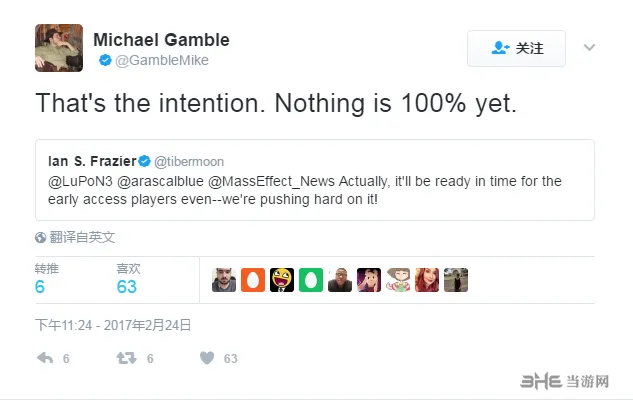Image resolution: width=633 pixels, height=400 pixels.
Task: Click the retweet icon below the tweet
Action: coord(126,358)
